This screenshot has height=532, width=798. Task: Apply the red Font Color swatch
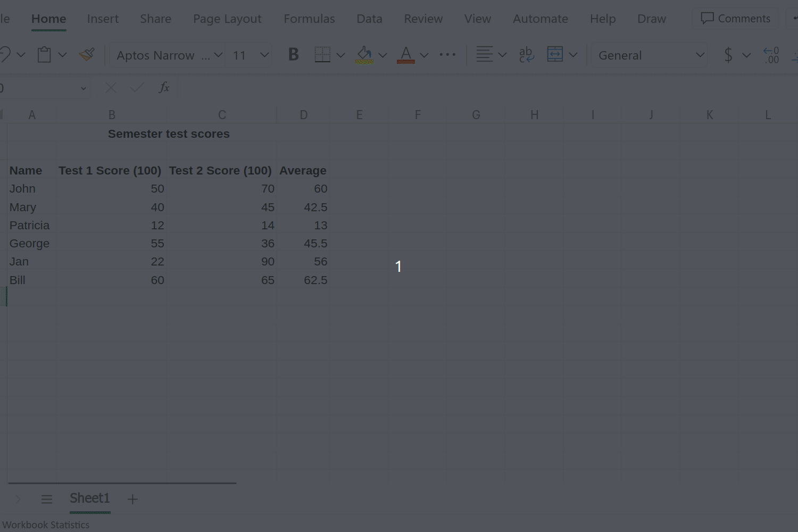coord(405,54)
